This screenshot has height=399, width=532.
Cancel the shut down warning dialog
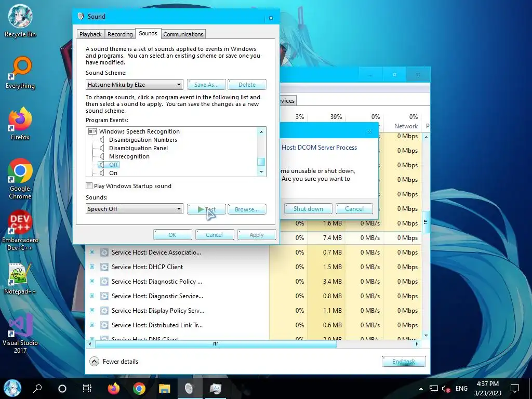[354, 209]
